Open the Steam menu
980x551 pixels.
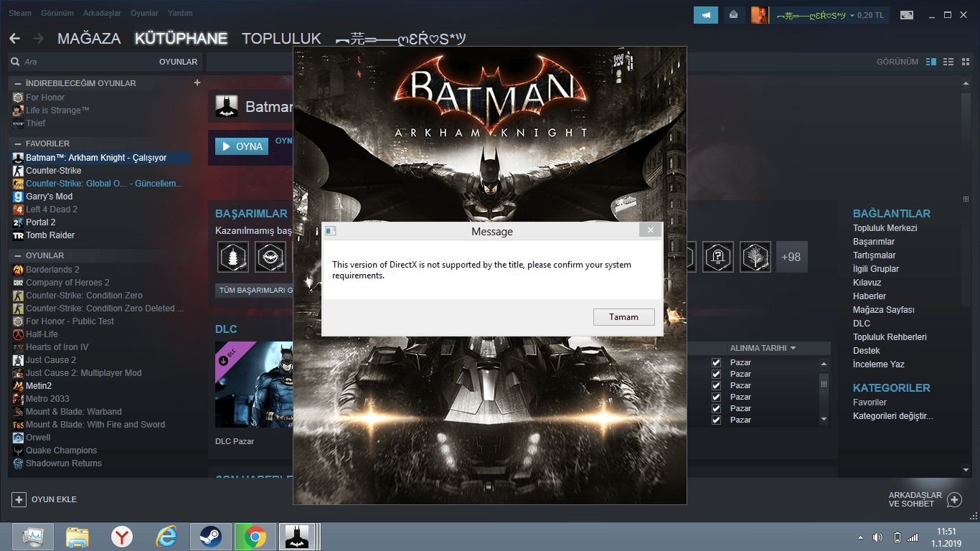(20, 13)
